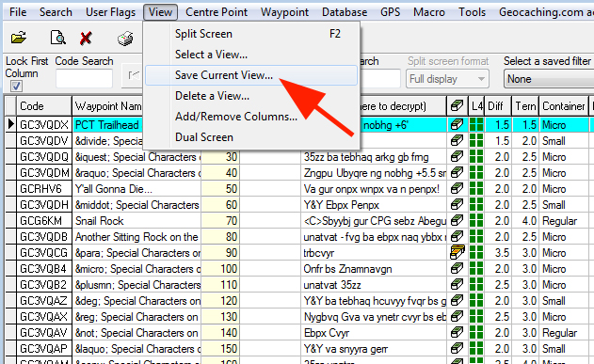594x364 pixels.
Task: Choose Dual Screen menu entry
Action: coord(251,137)
